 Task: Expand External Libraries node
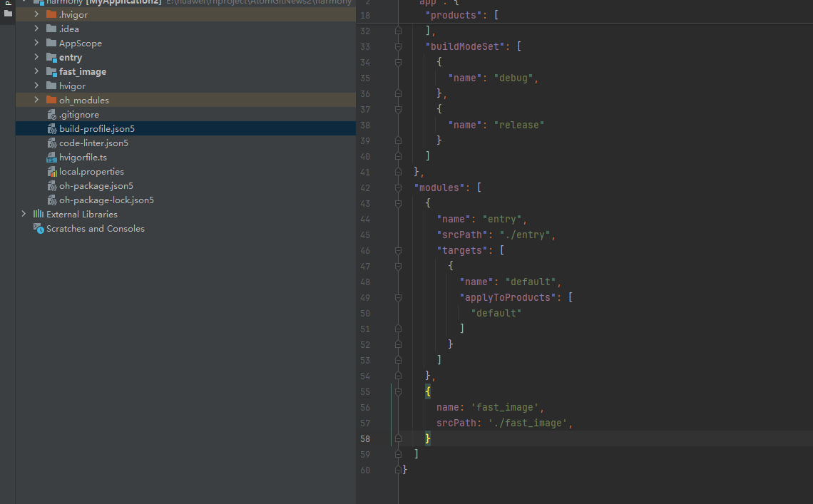[24, 214]
